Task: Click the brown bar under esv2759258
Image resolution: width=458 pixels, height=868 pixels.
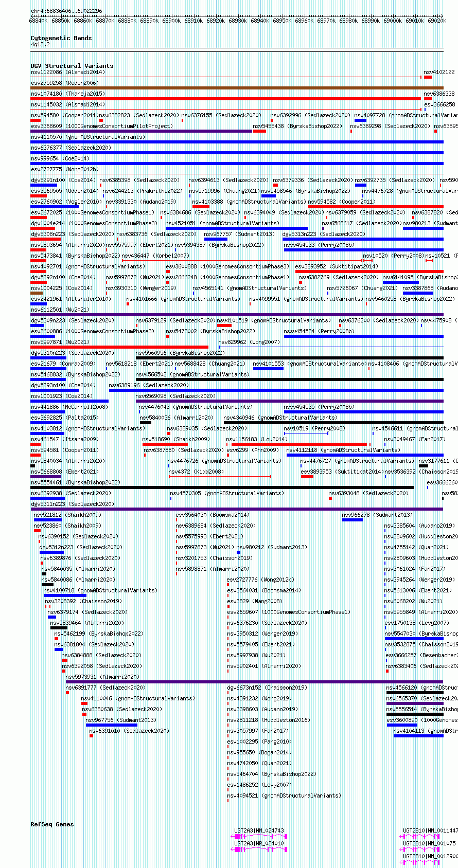Action: (237, 88)
